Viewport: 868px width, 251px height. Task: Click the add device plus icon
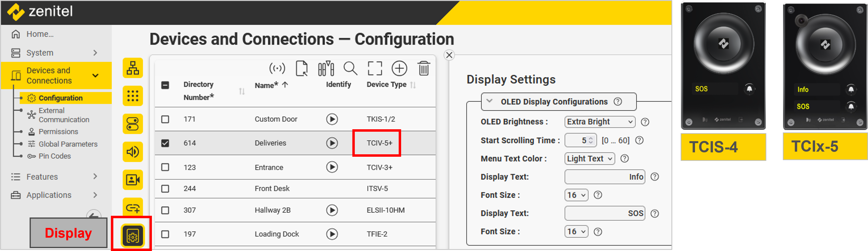coord(399,69)
